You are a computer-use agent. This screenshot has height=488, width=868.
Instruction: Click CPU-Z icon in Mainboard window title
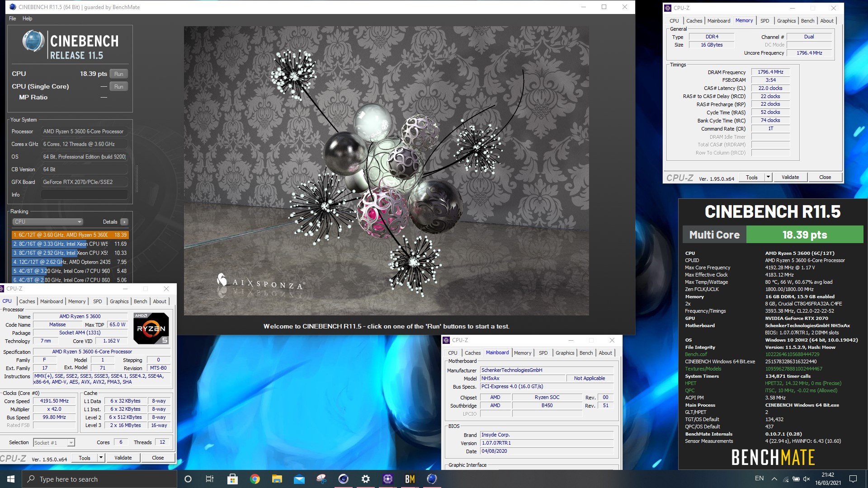[446, 340]
